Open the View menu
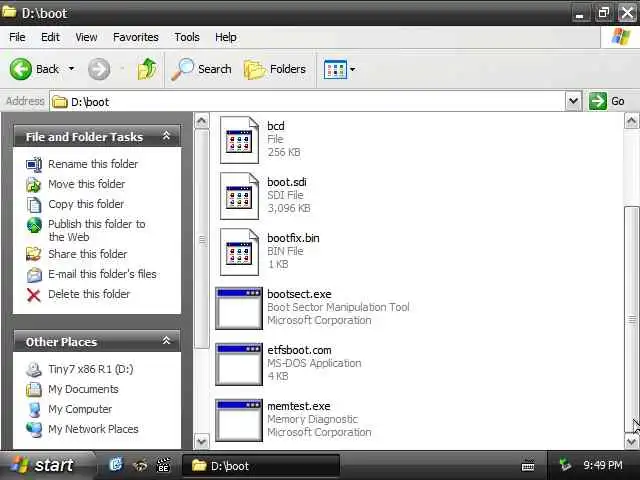Screen dimensions: 640x480 [86, 37]
